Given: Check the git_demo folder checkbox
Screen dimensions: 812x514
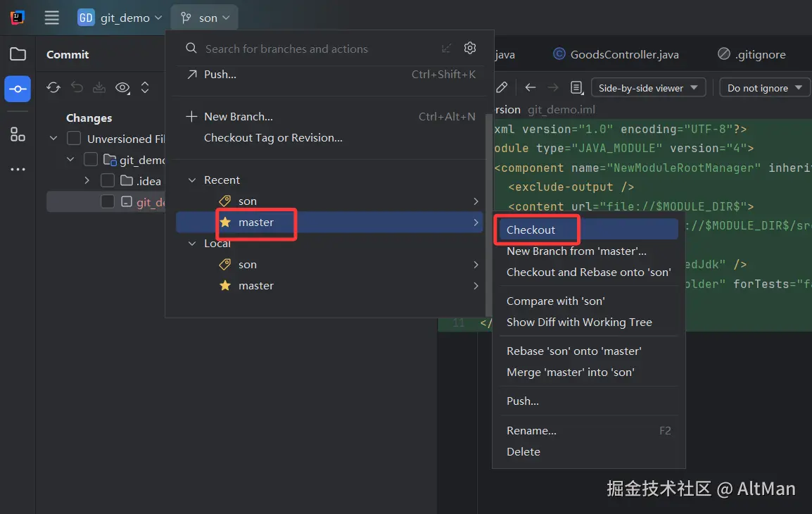Looking at the screenshot, I should click(x=91, y=160).
